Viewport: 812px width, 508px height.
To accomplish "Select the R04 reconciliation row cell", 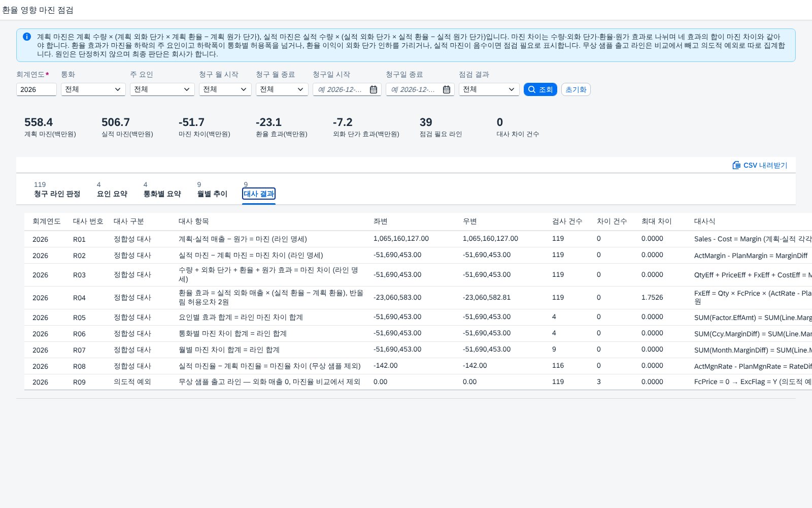I will [79, 298].
